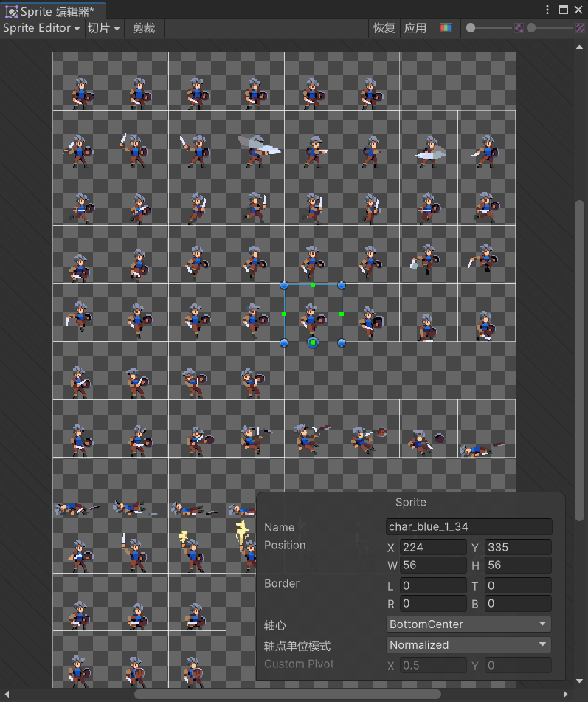Image resolution: width=588 pixels, height=702 pixels.
Task: Maximize the Sprite editor window
Action: (x=564, y=10)
